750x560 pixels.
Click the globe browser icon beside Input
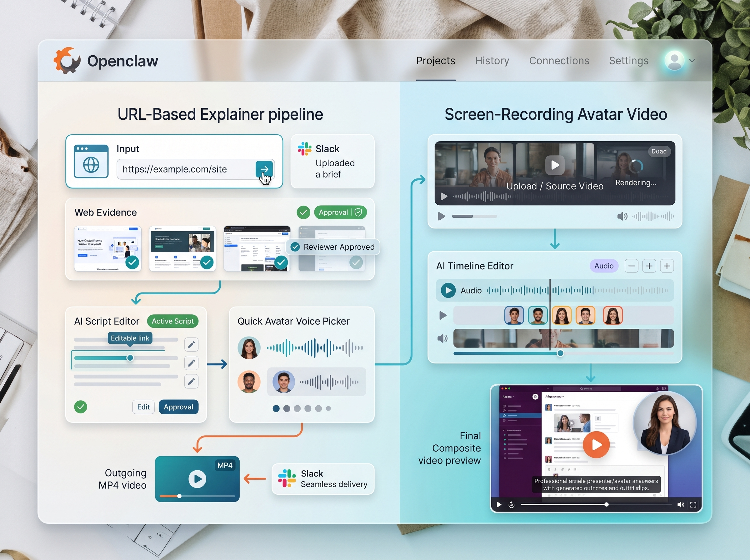(x=91, y=161)
